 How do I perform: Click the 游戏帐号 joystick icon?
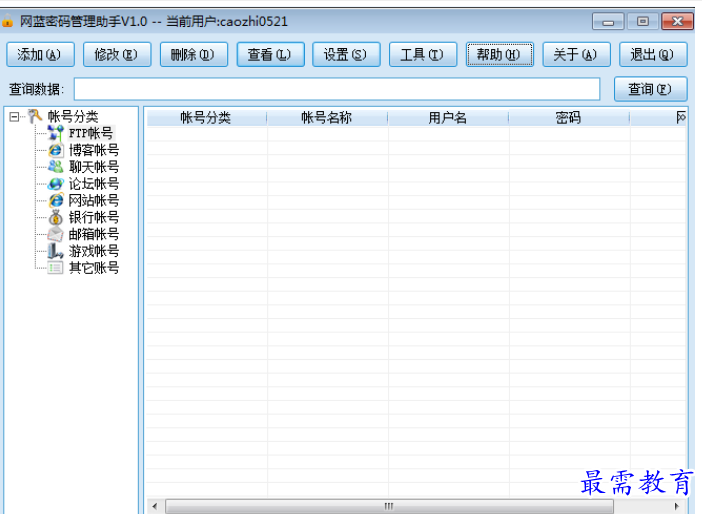click(56, 251)
